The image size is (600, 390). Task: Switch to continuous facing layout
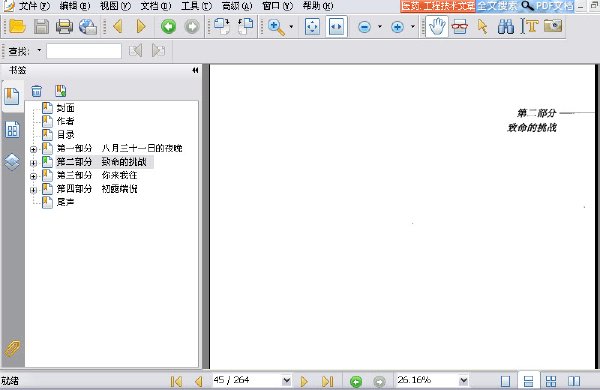point(551,381)
